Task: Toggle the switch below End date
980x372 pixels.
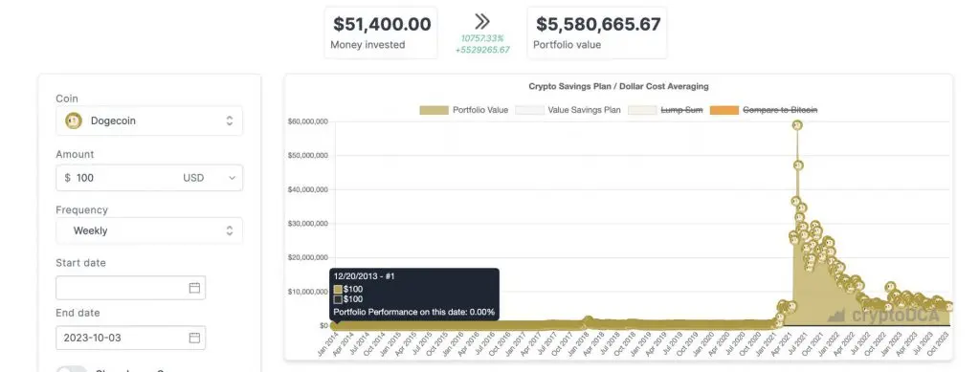Action: [x=71, y=369]
